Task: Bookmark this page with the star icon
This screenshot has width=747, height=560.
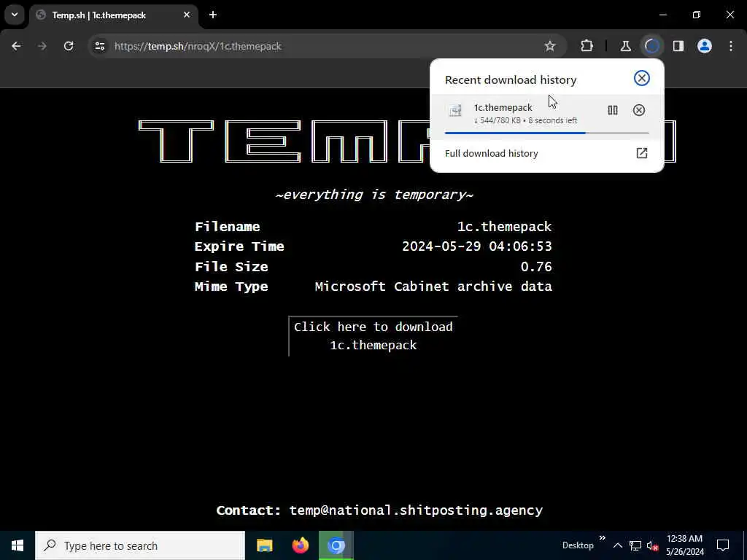Action: click(x=550, y=46)
